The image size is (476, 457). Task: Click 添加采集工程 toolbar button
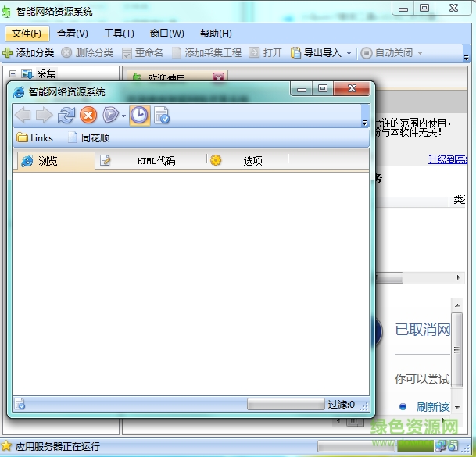tap(206, 53)
